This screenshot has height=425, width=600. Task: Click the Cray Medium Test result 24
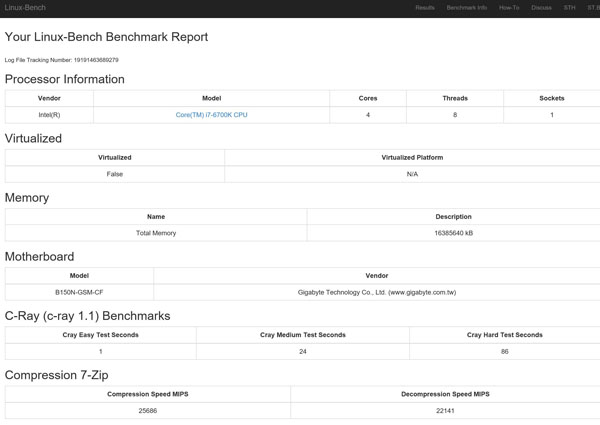[303, 351]
